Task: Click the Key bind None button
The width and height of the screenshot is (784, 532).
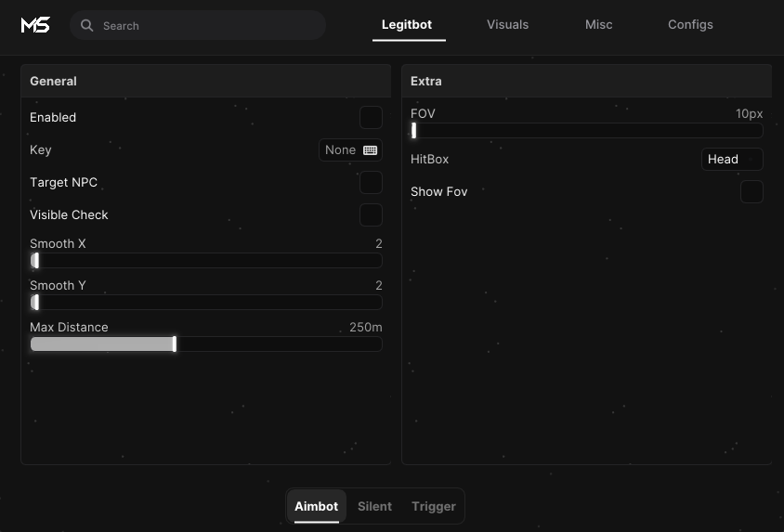Action: (350, 149)
